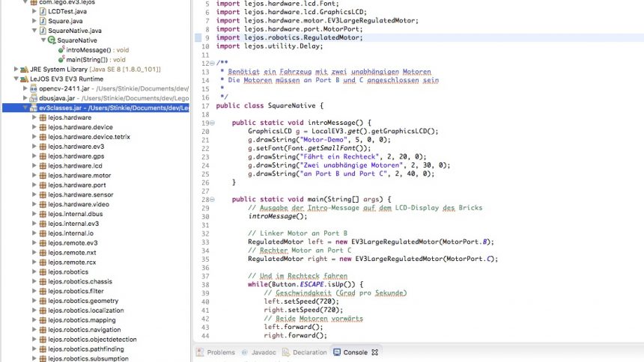This screenshot has height=362, width=644.
Task: Select JRE System Library icon
Action: click(24, 70)
